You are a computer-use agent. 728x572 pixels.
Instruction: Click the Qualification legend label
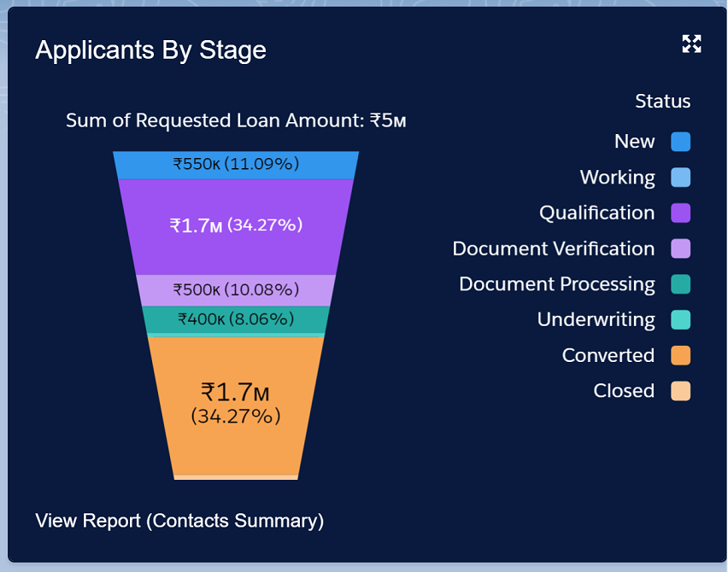tap(596, 213)
